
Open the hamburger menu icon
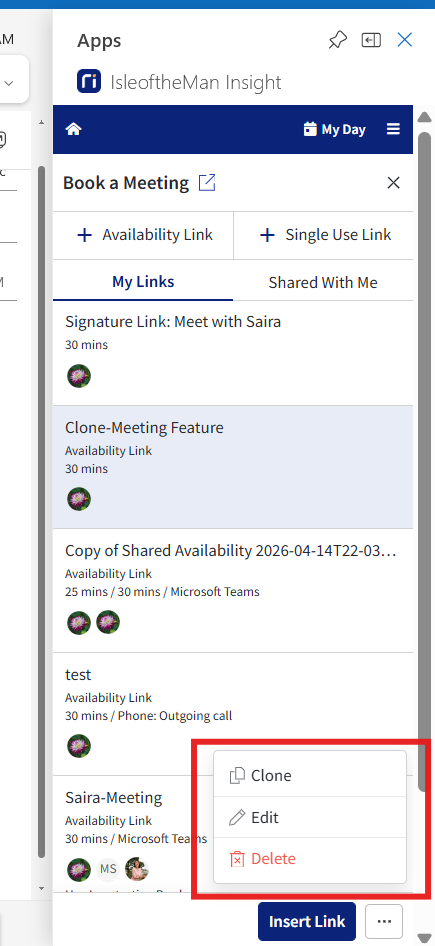point(393,129)
